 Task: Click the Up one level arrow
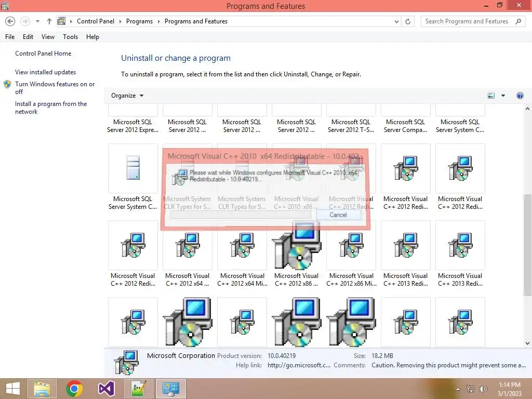click(x=49, y=21)
